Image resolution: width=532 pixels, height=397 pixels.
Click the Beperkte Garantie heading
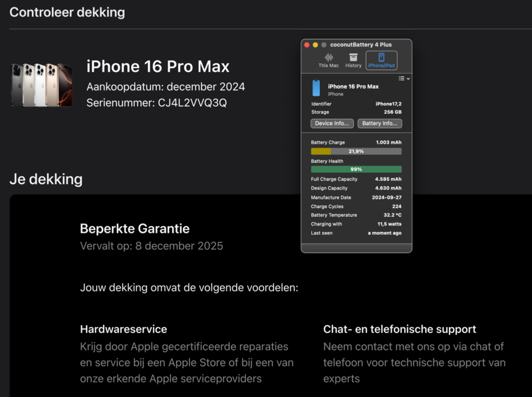(135, 229)
